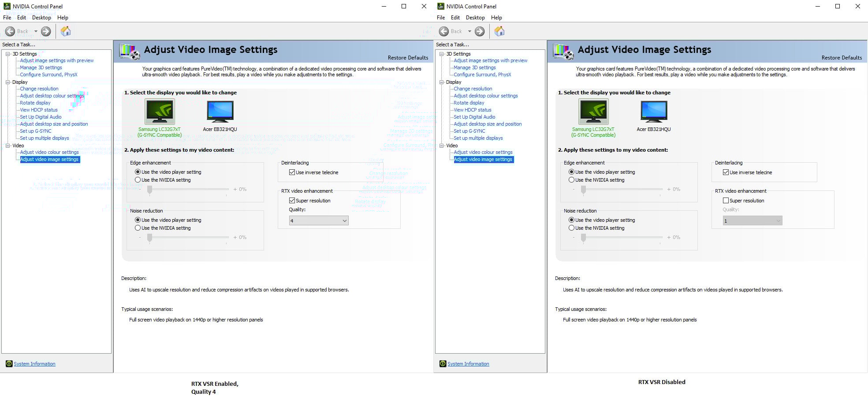This screenshot has width=868, height=418.
Task: Select Use the NVIDIA setting for edge enhancement
Action: pyautogui.click(x=138, y=180)
